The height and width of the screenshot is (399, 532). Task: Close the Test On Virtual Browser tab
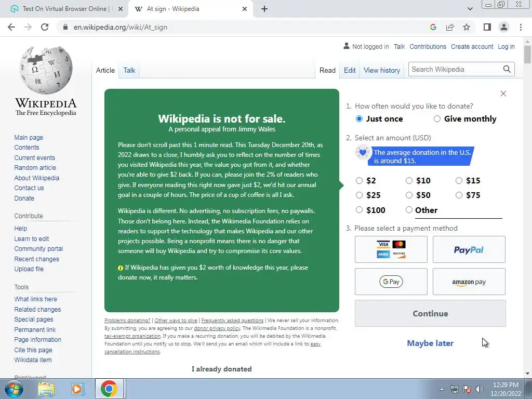tap(120, 9)
